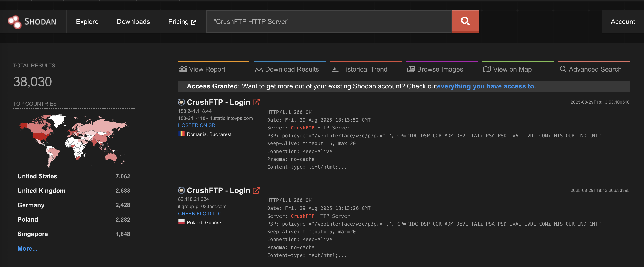Follow the HOSTERION SRL organization link
Screen dimensions: 644x267
(198, 125)
